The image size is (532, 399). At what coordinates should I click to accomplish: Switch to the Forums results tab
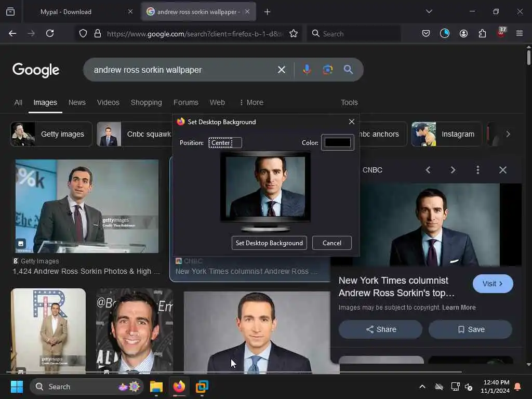point(186,102)
